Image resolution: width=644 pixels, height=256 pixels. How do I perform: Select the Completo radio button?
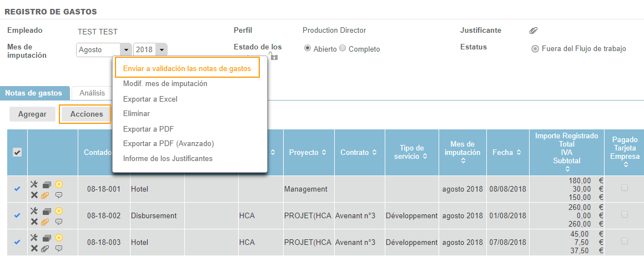click(x=343, y=48)
